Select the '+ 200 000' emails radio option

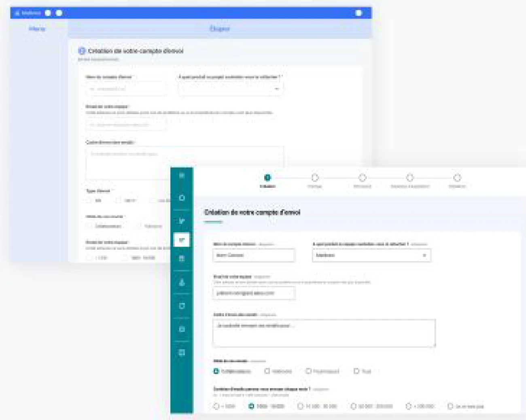[x=409, y=406]
